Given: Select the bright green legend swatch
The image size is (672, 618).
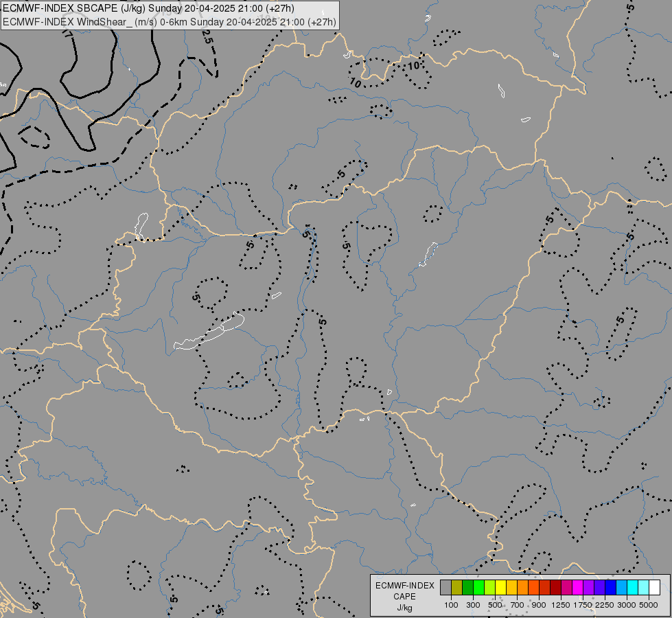Looking at the screenshot, I should [x=478, y=587].
